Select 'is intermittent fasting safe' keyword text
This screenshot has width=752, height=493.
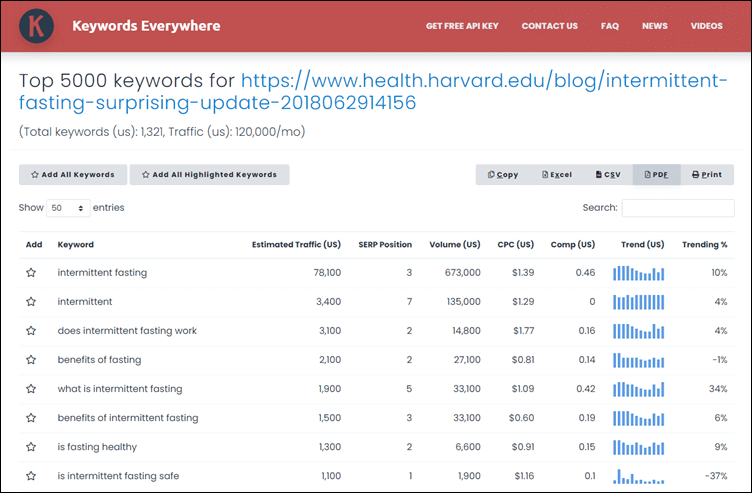(118, 476)
